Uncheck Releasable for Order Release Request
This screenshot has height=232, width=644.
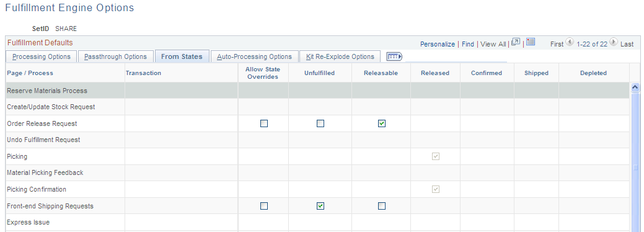pos(382,123)
